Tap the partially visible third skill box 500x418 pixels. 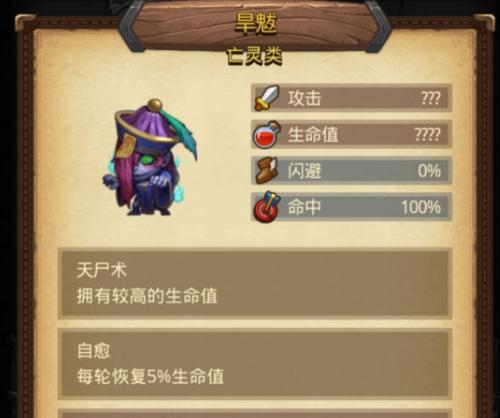[255, 414]
